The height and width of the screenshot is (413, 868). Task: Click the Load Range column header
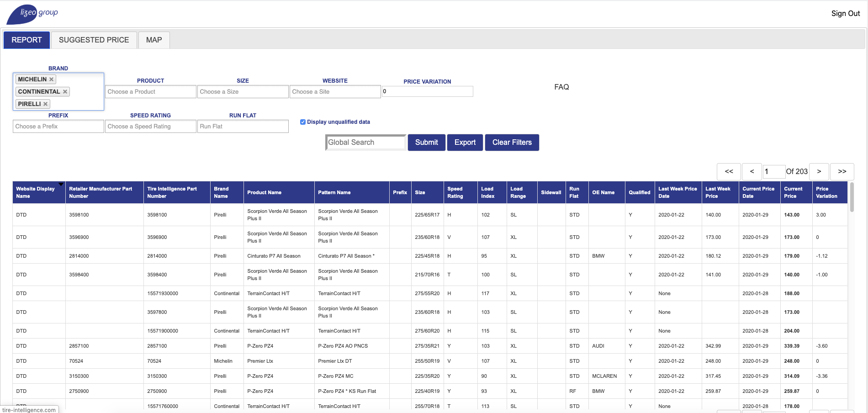click(522, 193)
